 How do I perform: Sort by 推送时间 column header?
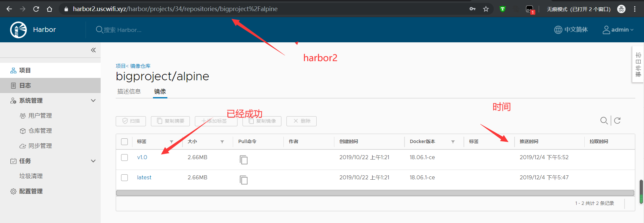point(529,142)
